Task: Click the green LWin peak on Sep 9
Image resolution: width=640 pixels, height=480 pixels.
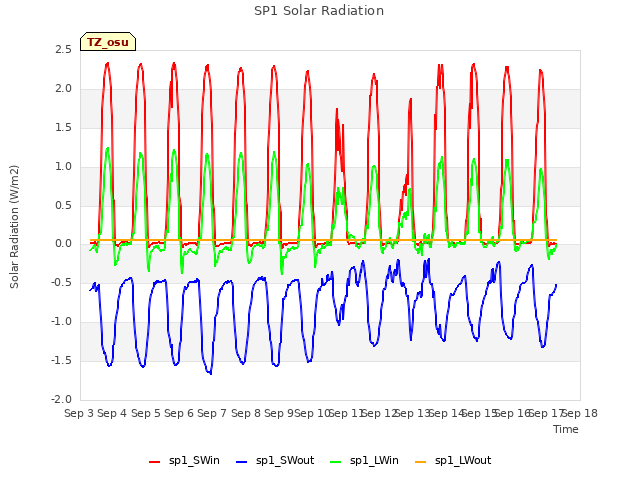Action: 274,152
